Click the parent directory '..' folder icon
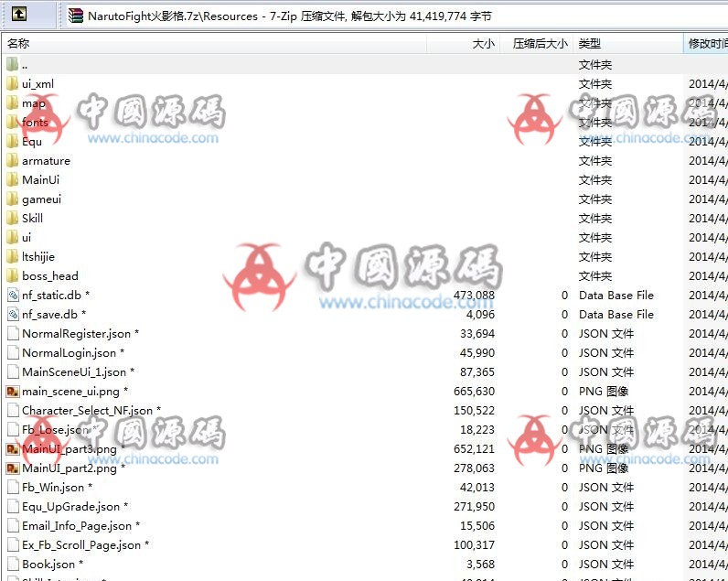Image resolution: width=728 pixels, height=581 pixels. pyautogui.click(x=12, y=65)
